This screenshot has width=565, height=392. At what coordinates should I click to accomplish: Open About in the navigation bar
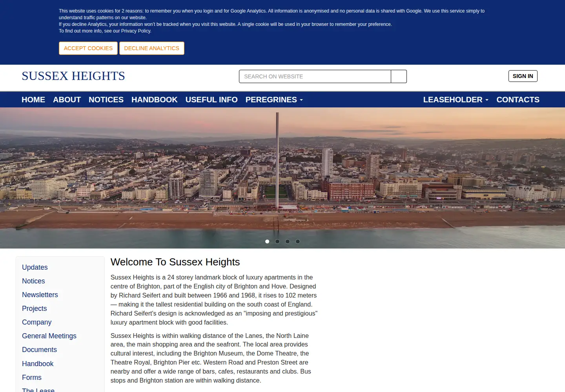67,100
